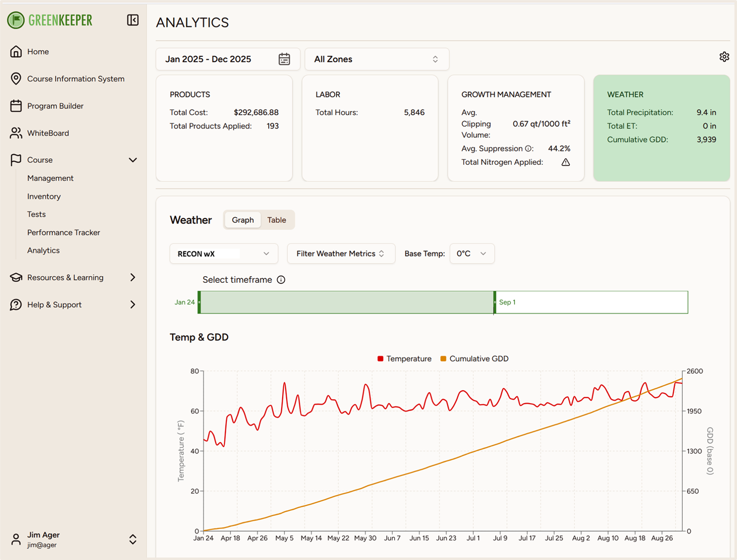The image size is (737, 560).
Task: Go to Home in the sidebar
Action: pyautogui.click(x=38, y=52)
